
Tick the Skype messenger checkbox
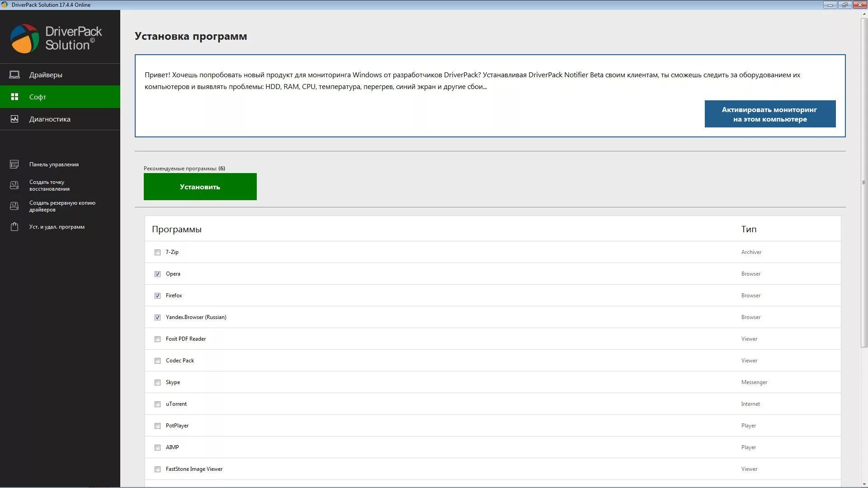click(157, 382)
